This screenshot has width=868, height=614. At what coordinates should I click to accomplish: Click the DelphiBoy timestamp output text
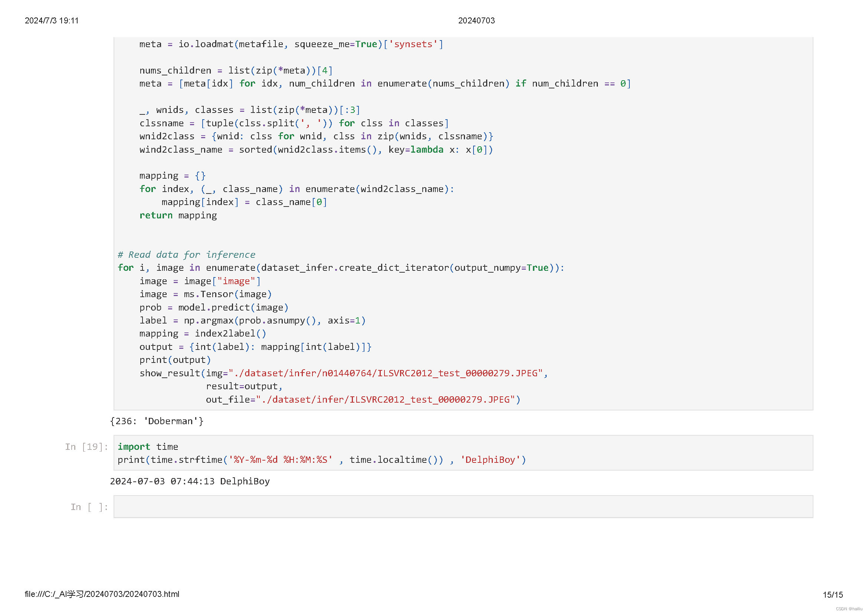coord(190,481)
